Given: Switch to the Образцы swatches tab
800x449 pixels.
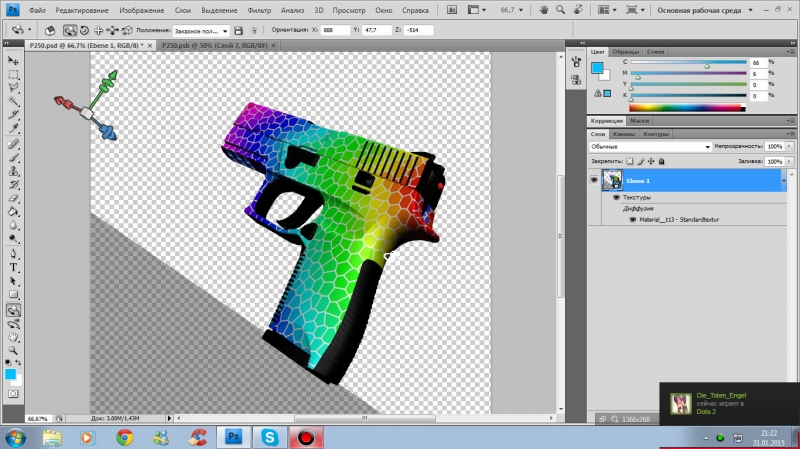Looking at the screenshot, I should [626, 52].
